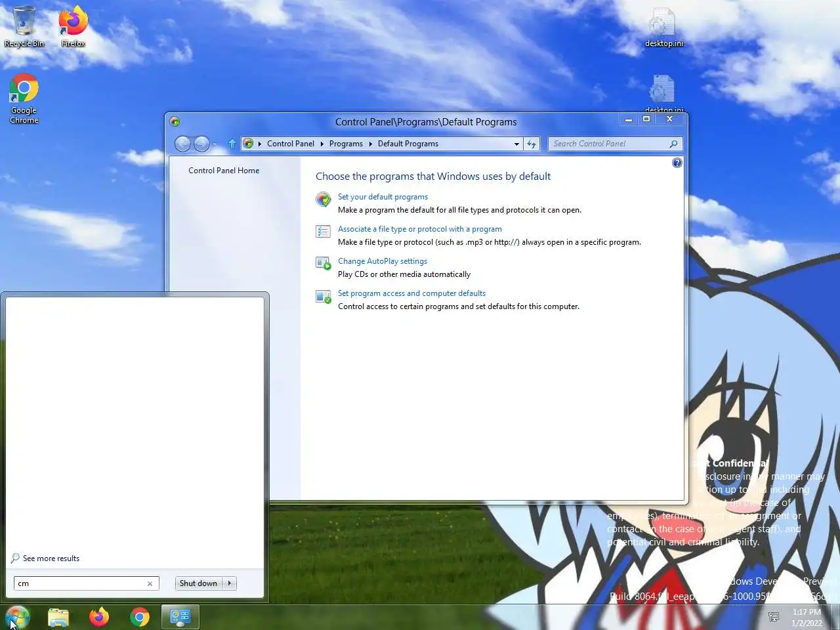Launch Firefox from the desktop shortcut
840x630 pixels.
coord(73,26)
